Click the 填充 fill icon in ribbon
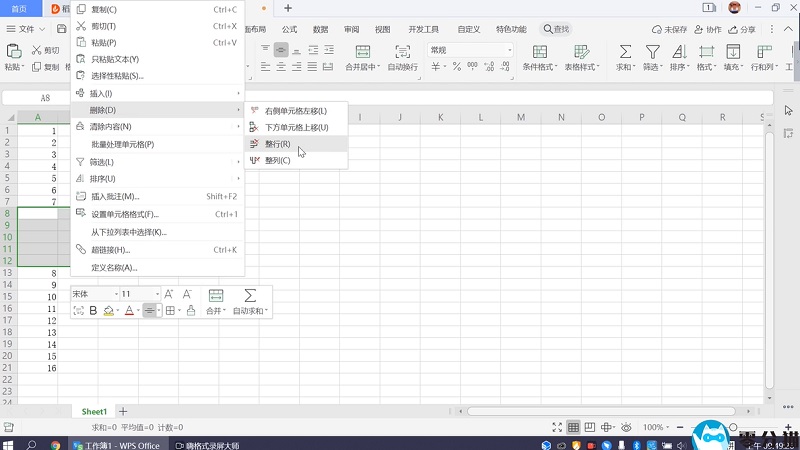The image size is (800, 450). 733,51
